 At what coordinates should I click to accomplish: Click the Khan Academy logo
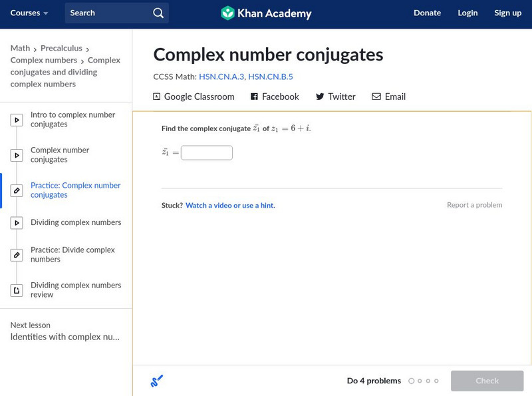click(x=266, y=13)
